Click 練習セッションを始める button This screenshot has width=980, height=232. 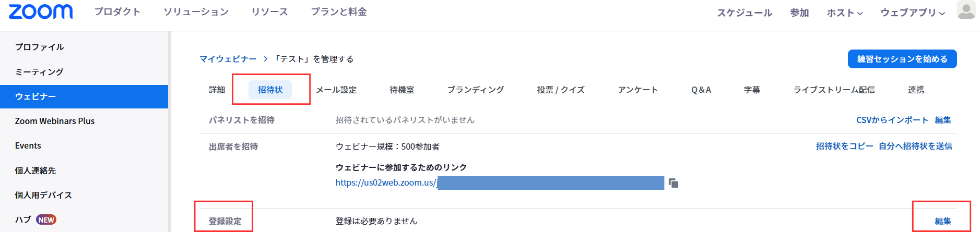[x=902, y=59]
